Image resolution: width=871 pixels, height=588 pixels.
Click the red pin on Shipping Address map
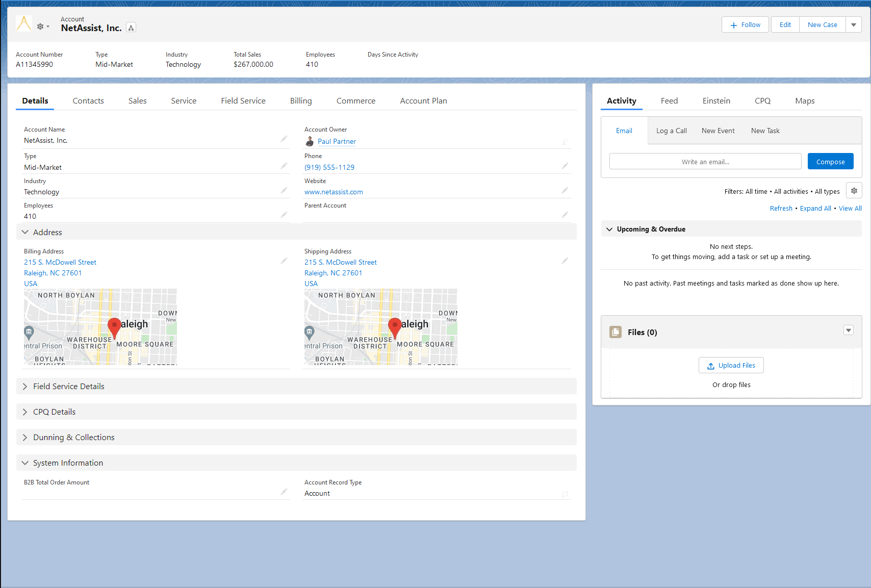[x=395, y=328]
